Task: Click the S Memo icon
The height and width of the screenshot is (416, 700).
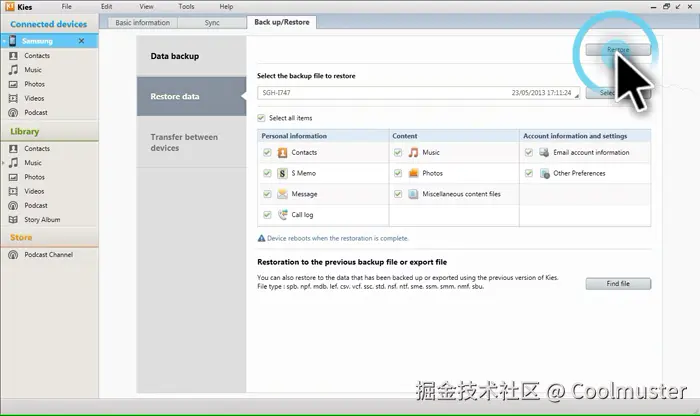Action: 282,173
